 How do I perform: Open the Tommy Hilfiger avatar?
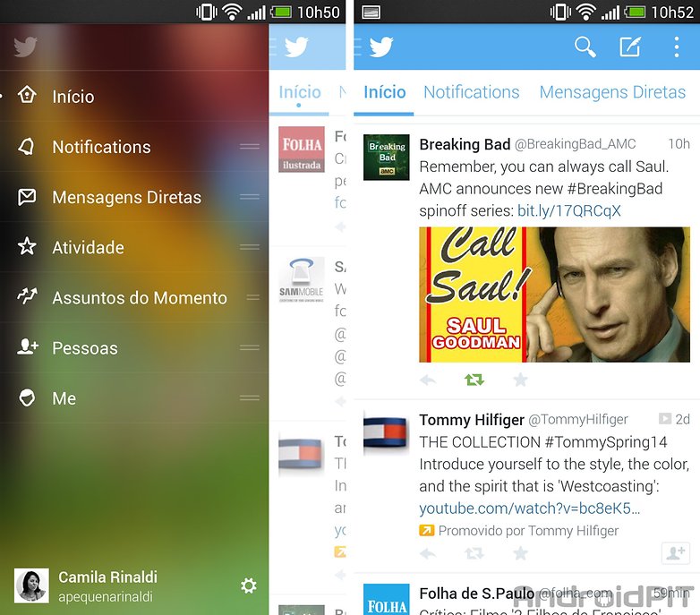386,433
